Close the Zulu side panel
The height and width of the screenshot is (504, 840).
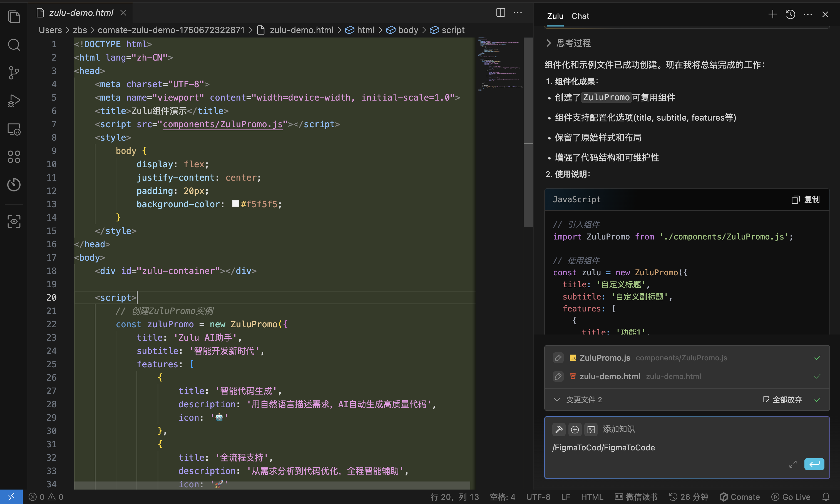pyautogui.click(x=825, y=14)
